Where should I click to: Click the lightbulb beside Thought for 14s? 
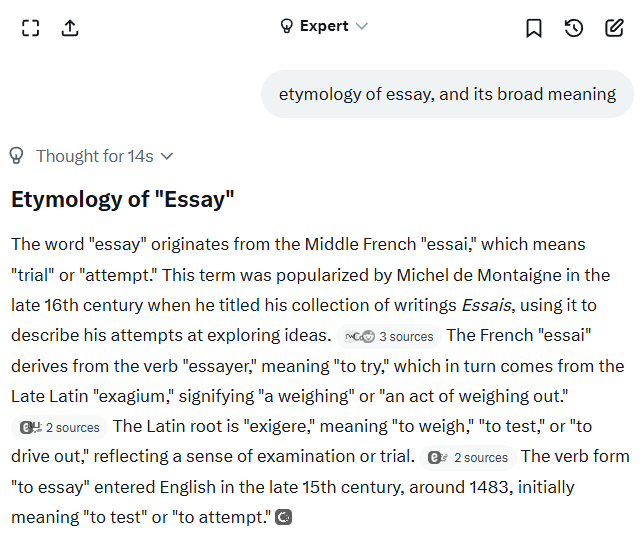(16, 156)
